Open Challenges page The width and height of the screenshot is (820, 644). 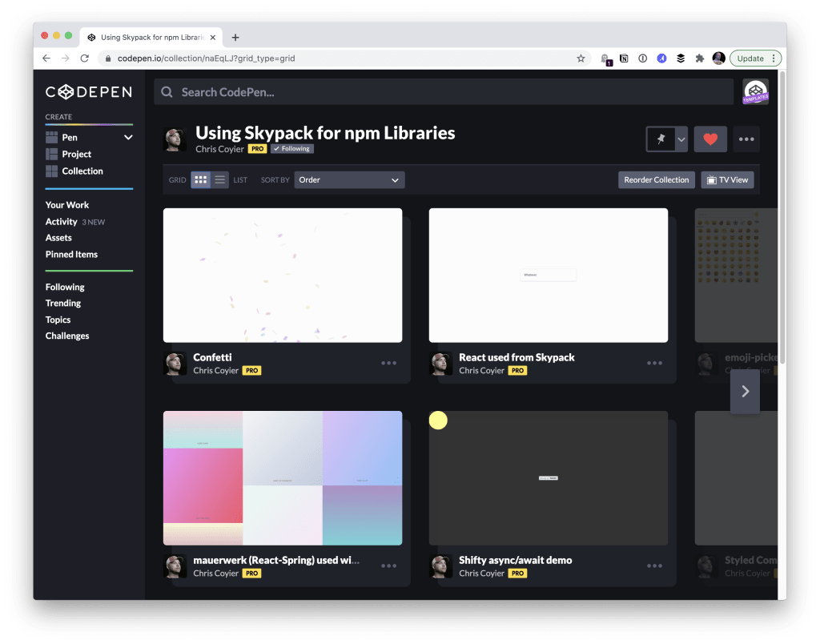pos(67,336)
